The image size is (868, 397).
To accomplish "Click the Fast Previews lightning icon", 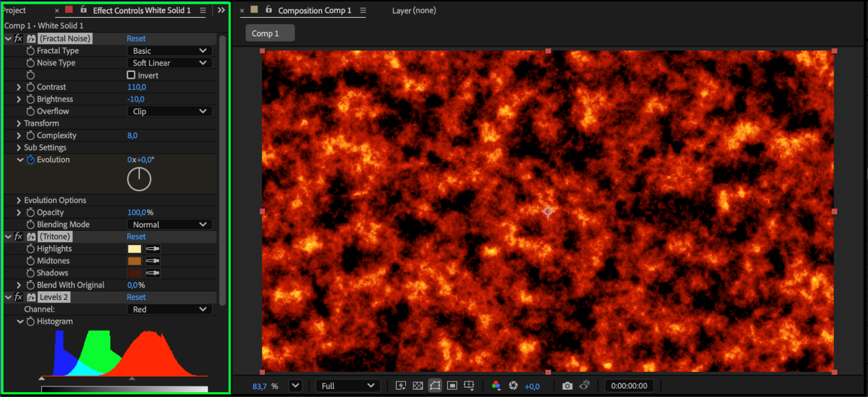I will point(400,386).
